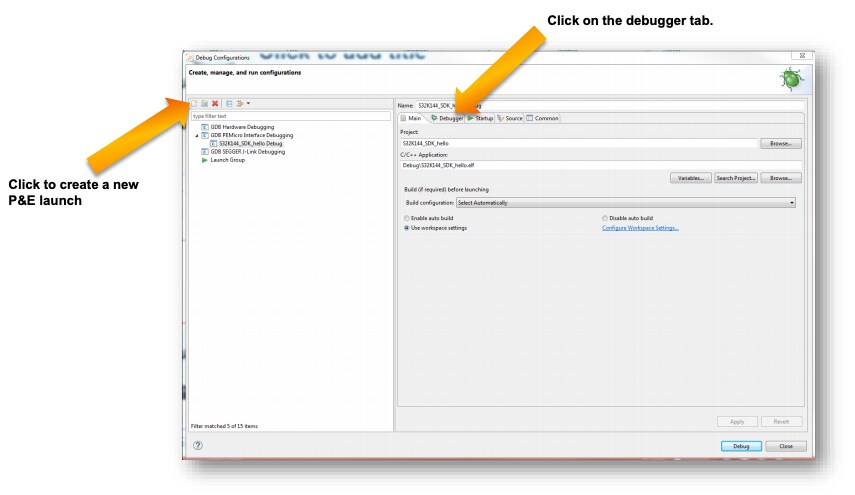
Task: Click the type filter text field
Action: point(288,116)
